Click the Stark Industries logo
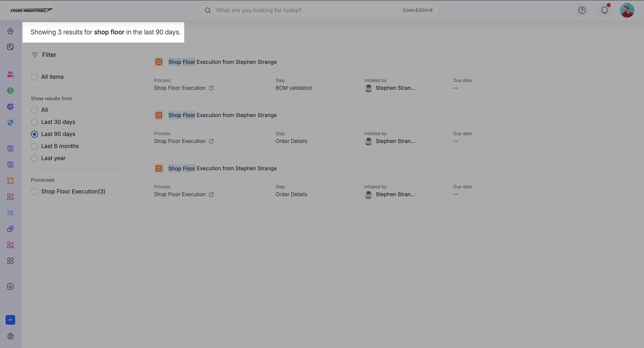Viewport: 644px width, 348px height. coord(31,10)
